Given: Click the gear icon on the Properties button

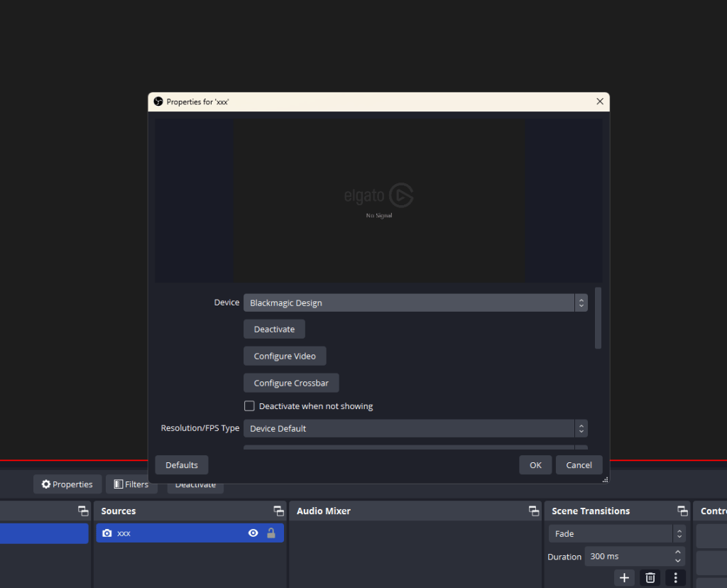Looking at the screenshot, I should (46, 484).
